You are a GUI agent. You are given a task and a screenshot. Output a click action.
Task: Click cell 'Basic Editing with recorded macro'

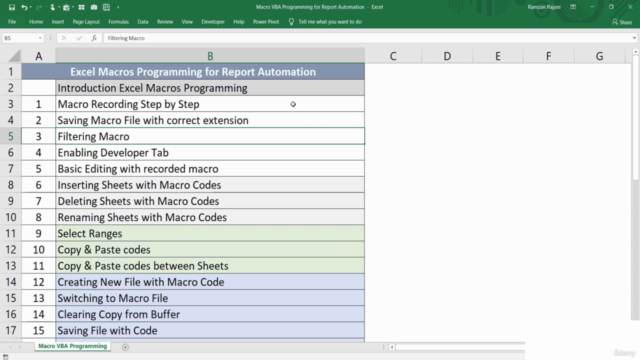point(210,169)
